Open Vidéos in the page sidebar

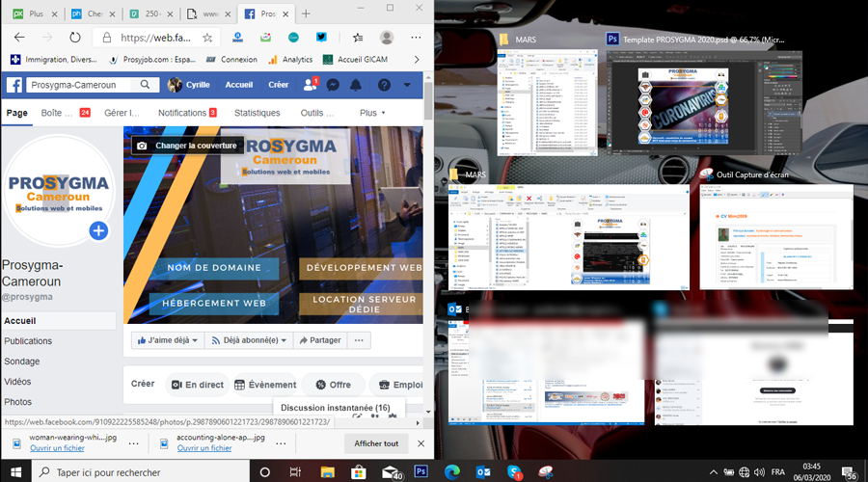[x=17, y=382]
